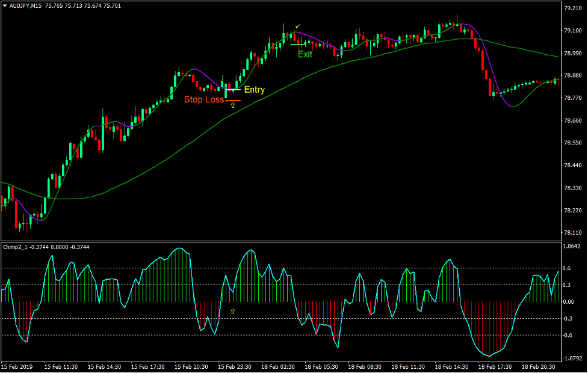Click the Stop Loss label

point(204,100)
